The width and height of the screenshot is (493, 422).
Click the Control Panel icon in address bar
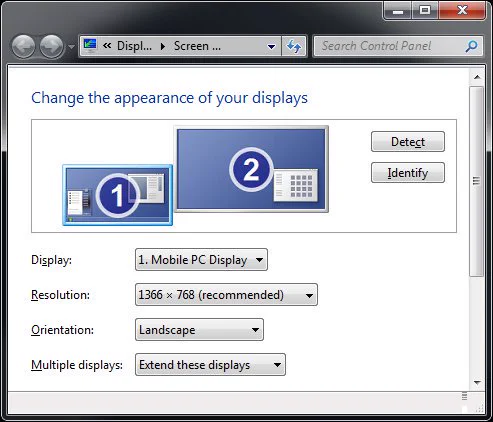[90, 46]
